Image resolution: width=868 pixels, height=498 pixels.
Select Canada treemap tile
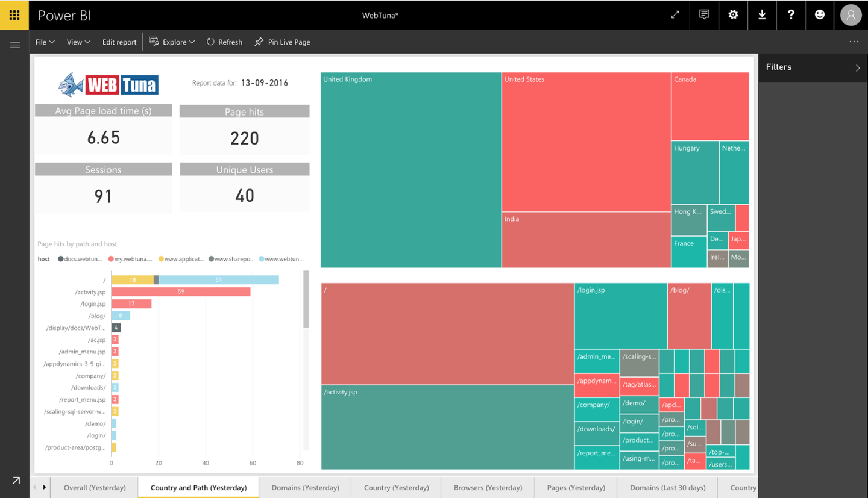pos(710,107)
